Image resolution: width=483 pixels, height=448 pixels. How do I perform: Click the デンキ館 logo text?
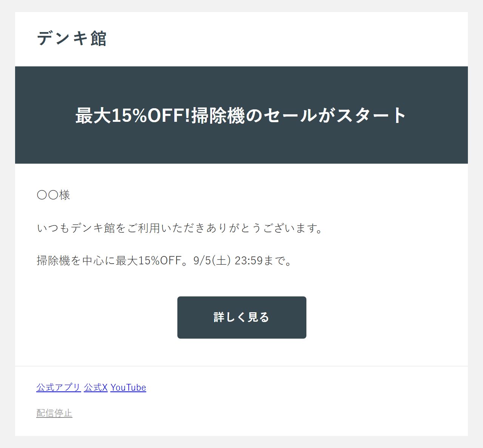pyautogui.click(x=72, y=38)
